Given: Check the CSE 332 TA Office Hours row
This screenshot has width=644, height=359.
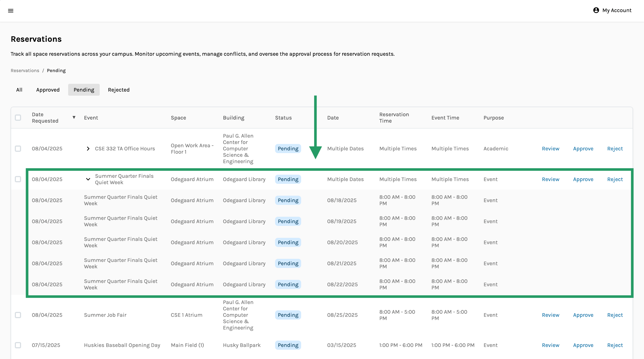Looking at the screenshot, I should pyautogui.click(x=18, y=149).
